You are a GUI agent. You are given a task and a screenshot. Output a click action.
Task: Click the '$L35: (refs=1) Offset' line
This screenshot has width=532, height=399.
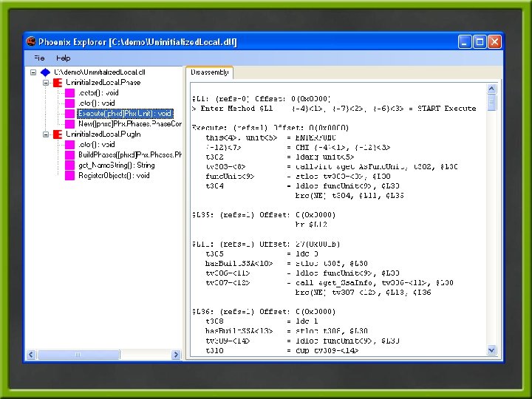click(264, 215)
